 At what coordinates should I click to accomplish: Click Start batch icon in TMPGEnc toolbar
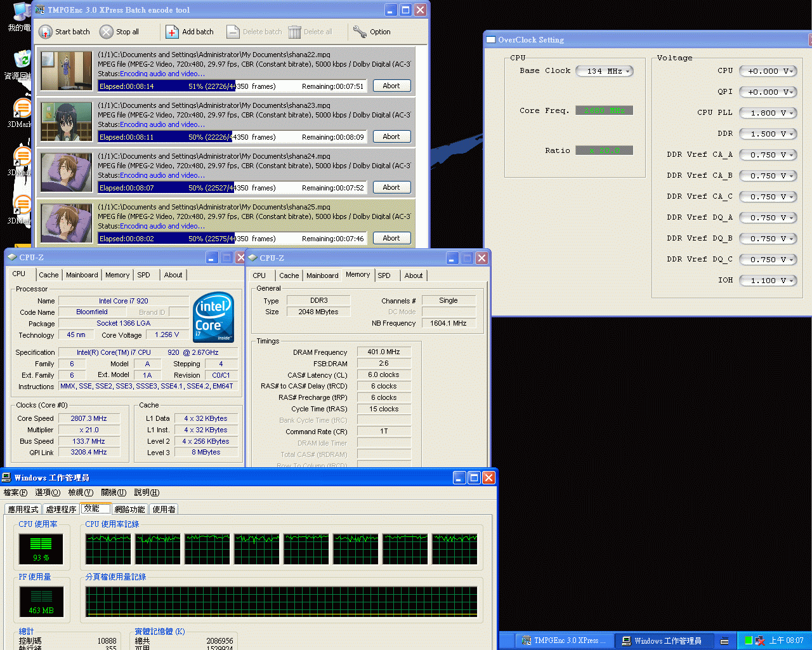pos(46,32)
